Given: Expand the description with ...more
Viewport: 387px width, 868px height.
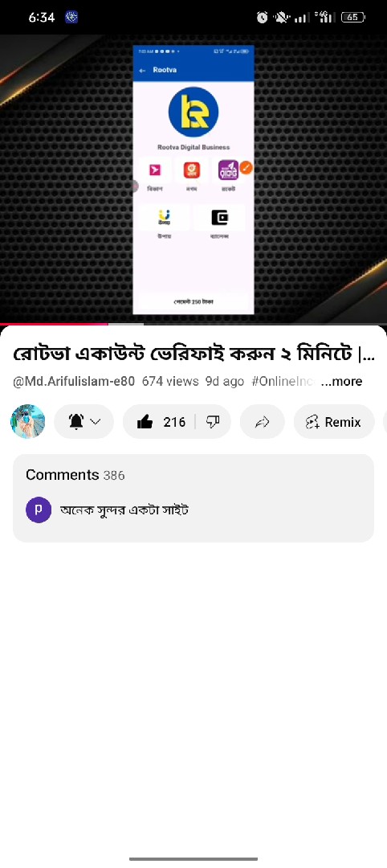Looking at the screenshot, I should tap(342, 382).
